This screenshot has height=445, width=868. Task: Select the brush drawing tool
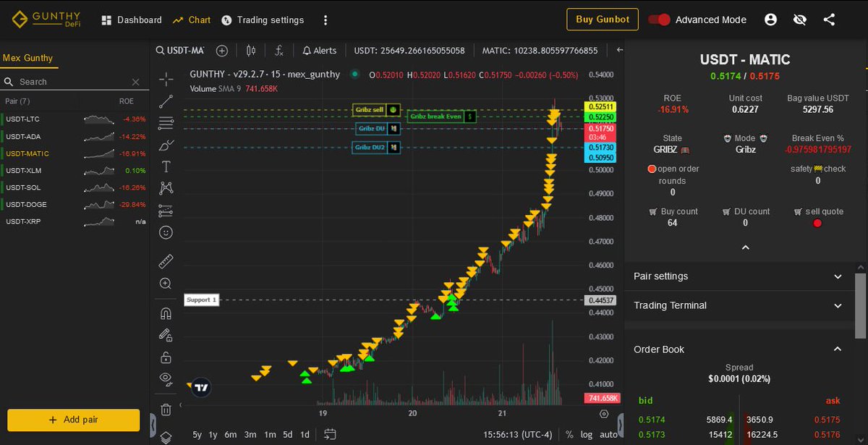tap(166, 145)
